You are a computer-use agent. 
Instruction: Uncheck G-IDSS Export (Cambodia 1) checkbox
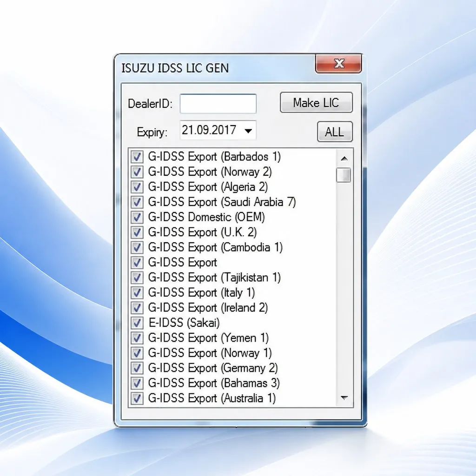click(137, 247)
